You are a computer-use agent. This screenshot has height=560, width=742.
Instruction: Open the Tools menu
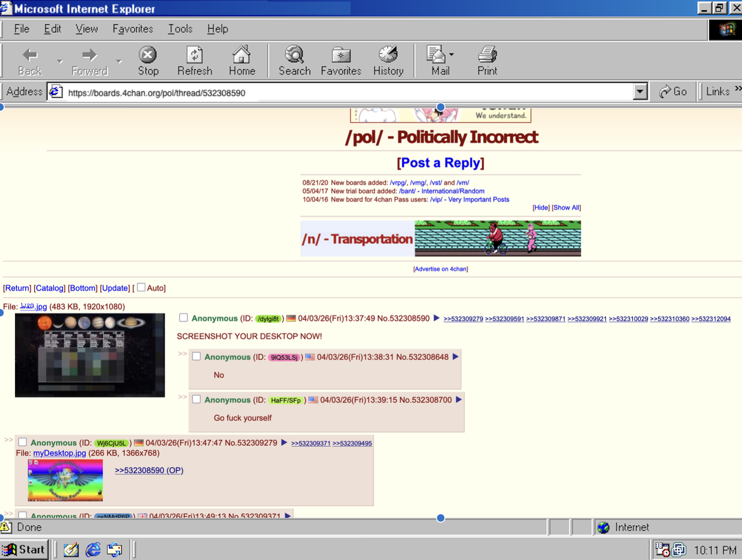(180, 29)
